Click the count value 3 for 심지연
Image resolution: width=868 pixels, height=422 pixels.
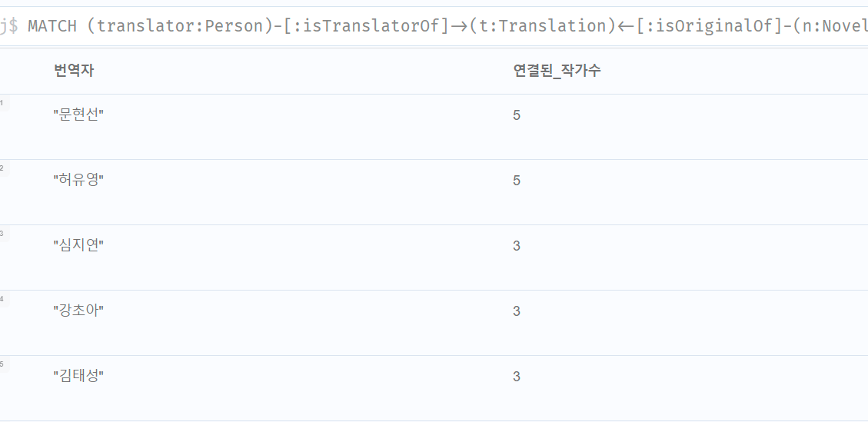517,246
